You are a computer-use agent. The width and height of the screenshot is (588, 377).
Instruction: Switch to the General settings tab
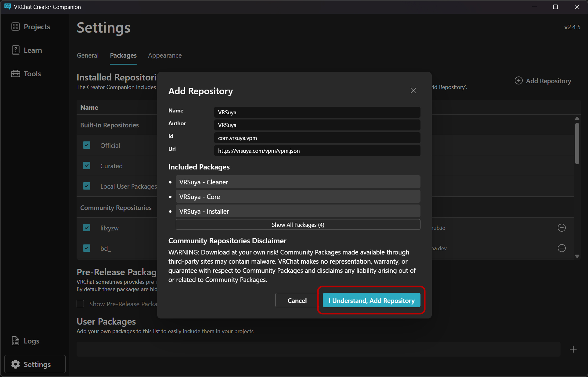click(x=88, y=55)
